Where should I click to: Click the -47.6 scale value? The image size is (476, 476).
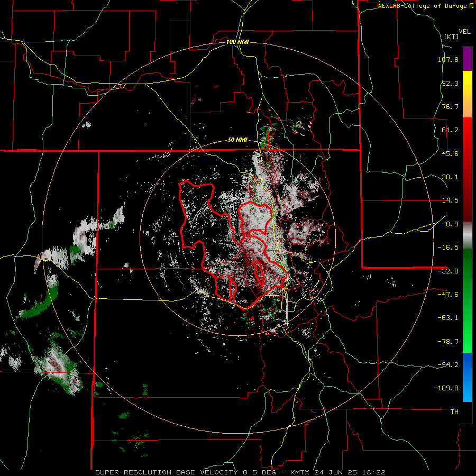(448, 295)
